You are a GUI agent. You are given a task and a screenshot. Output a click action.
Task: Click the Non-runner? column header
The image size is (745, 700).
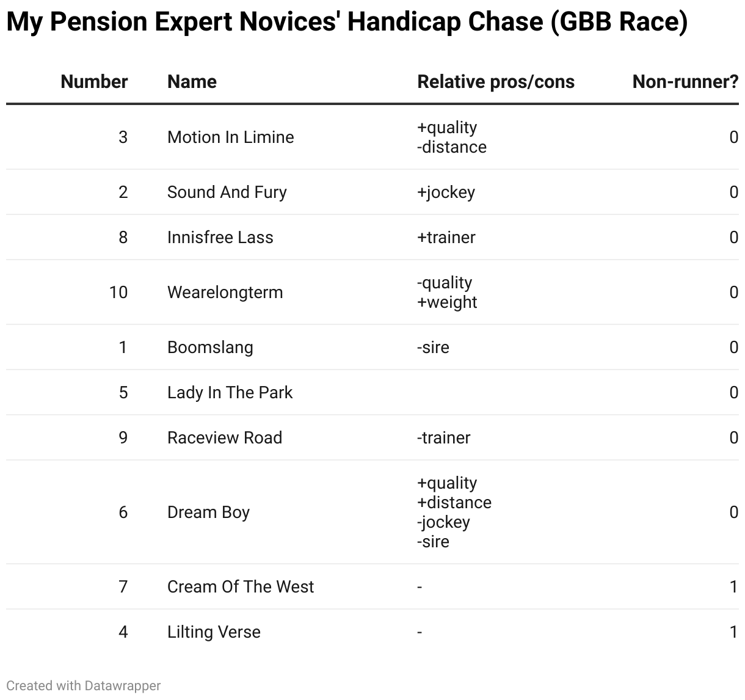pyautogui.click(x=685, y=82)
